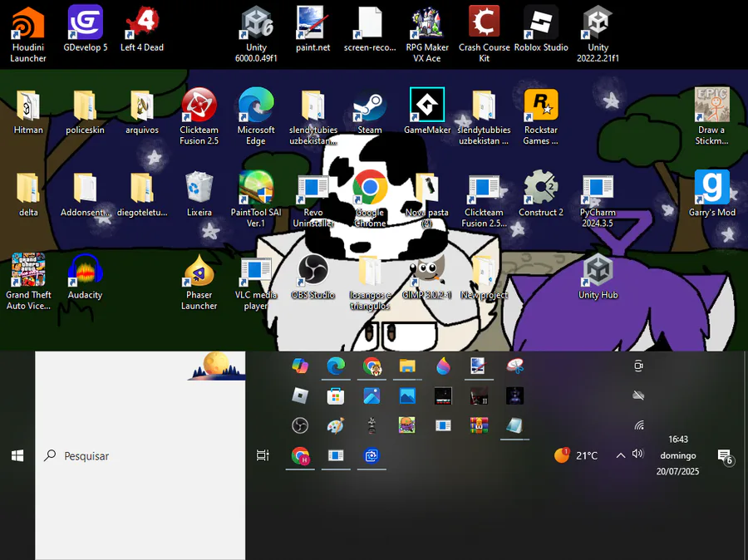Open the volume control in the tray
748x560 pixels.
[x=637, y=454]
